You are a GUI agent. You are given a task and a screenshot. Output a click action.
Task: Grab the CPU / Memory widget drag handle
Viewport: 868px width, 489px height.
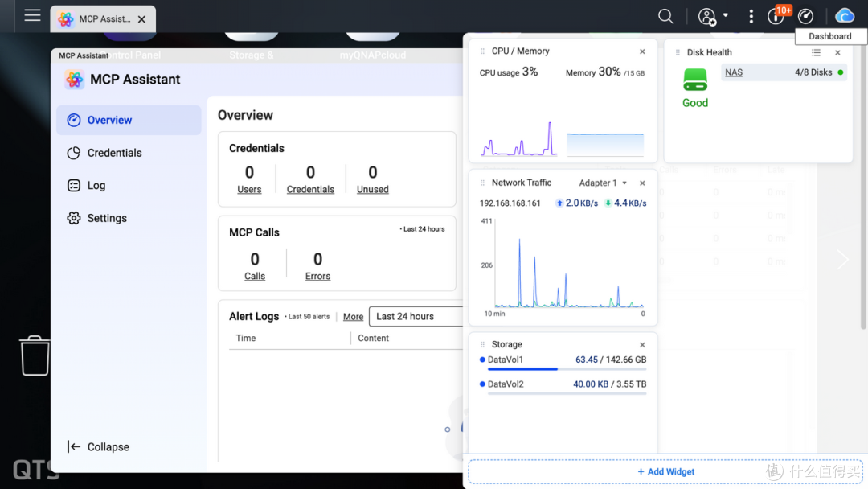(482, 51)
